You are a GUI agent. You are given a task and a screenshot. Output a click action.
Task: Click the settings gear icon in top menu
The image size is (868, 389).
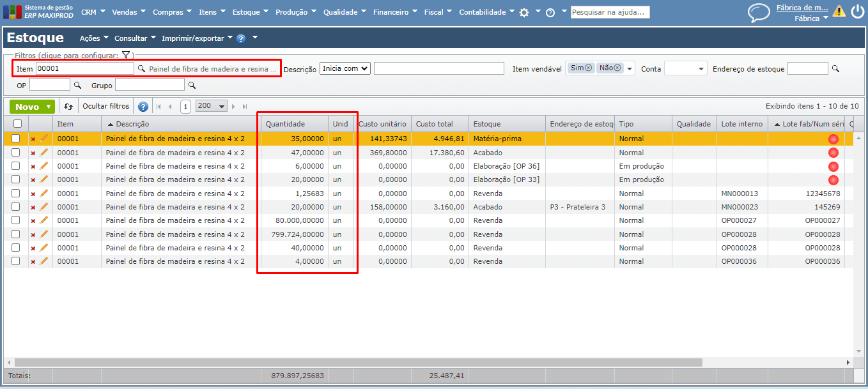tap(524, 12)
